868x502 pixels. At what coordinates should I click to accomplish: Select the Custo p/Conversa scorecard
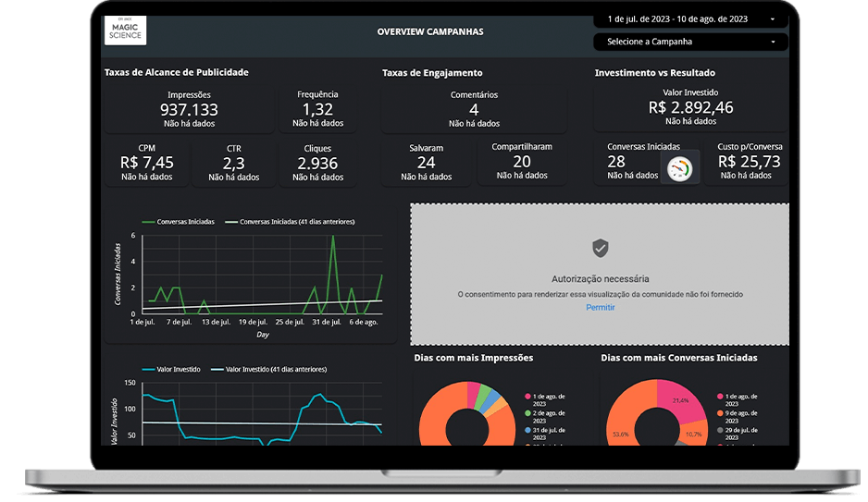click(749, 162)
